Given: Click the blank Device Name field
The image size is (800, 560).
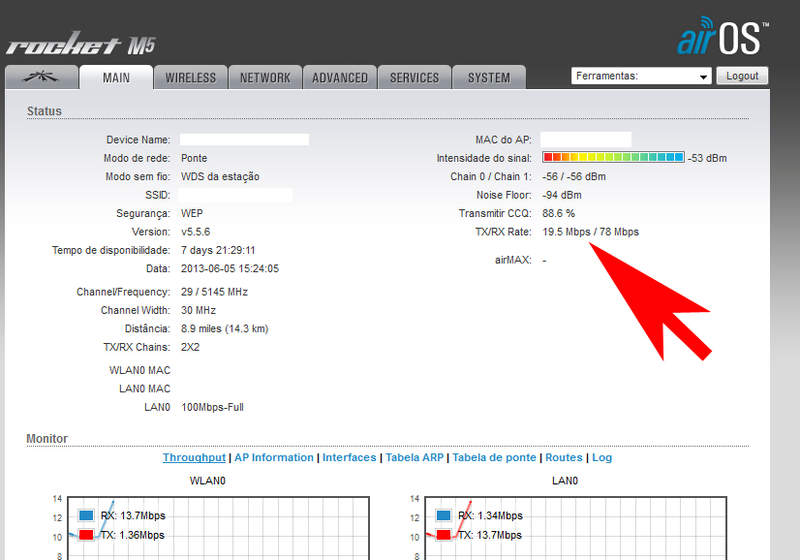Looking at the screenshot, I should tap(244, 139).
